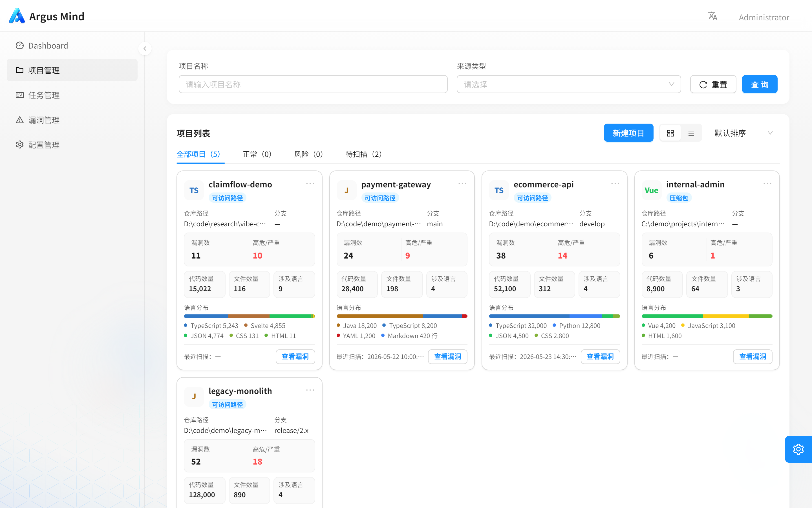
Task: Open the floating settings gear button
Action: coord(798,449)
